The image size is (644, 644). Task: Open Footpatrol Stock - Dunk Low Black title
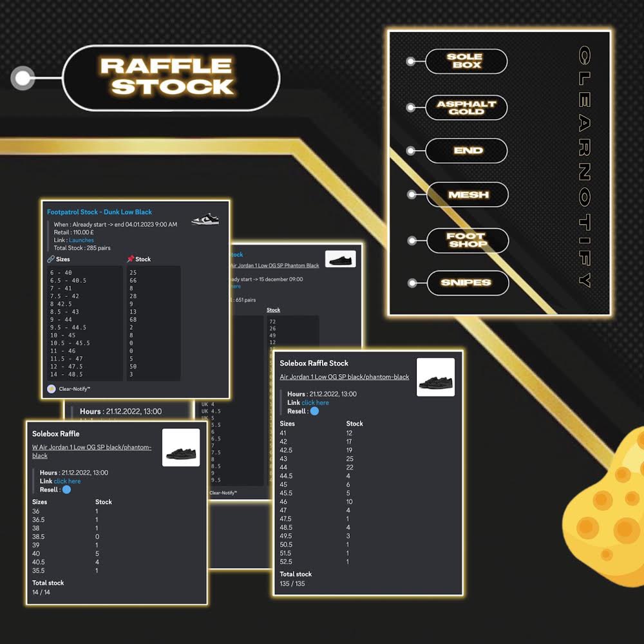99,212
